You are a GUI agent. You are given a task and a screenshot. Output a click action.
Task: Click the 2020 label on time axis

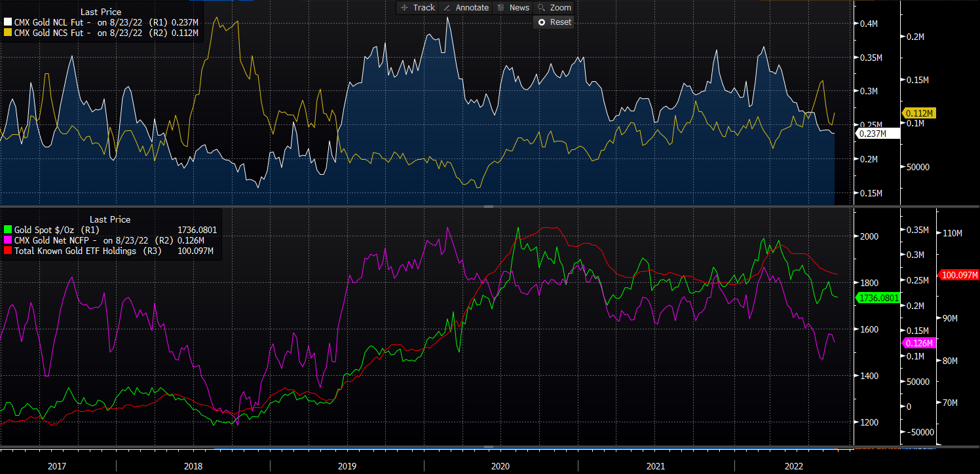500,466
